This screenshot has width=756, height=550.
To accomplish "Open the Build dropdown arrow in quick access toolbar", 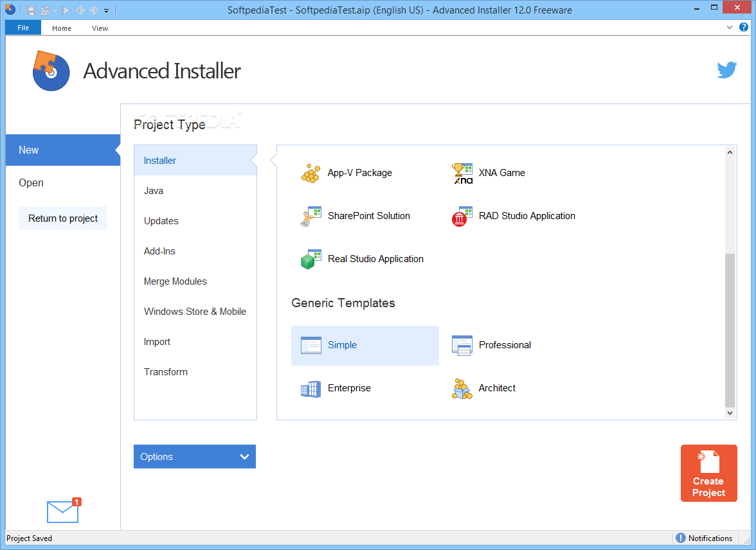I will pos(55,10).
